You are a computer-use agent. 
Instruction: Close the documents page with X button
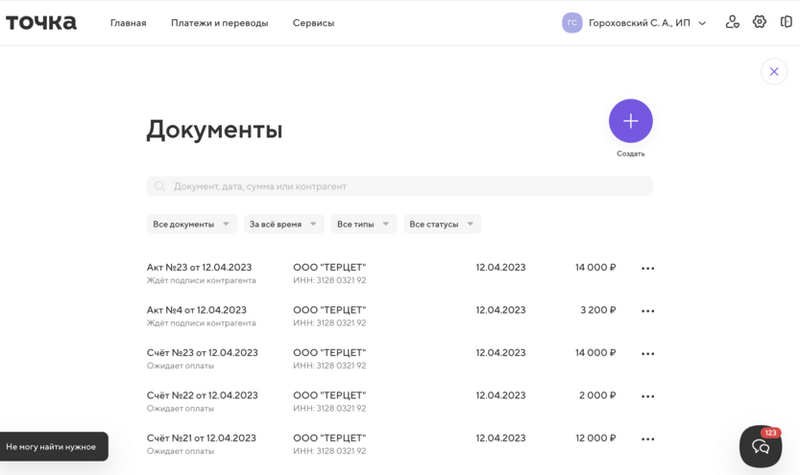pyautogui.click(x=774, y=72)
